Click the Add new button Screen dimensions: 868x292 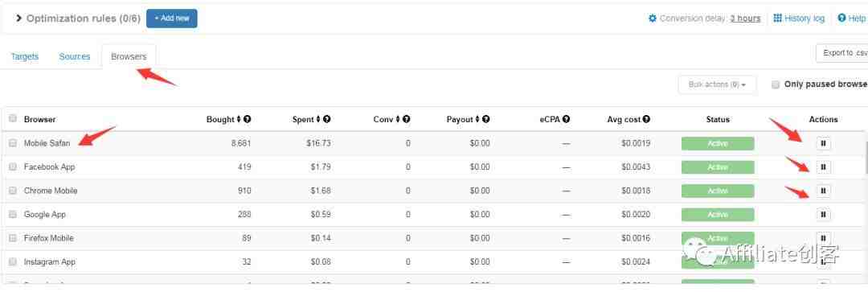tap(172, 19)
